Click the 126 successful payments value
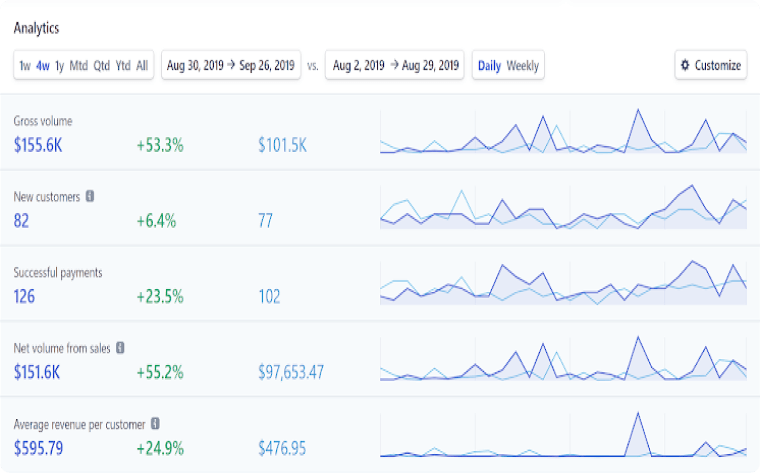The height and width of the screenshot is (473, 760). click(x=24, y=297)
